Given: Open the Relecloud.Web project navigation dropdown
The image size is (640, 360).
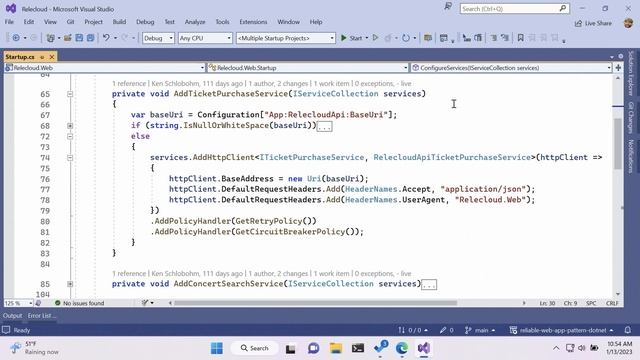Looking at the screenshot, I should point(104,68).
